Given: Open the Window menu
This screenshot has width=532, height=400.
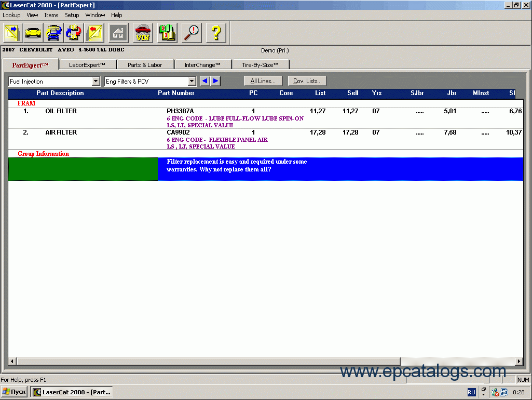Looking at the screenshot, I should pyautogui.click(x=95, y=15).
